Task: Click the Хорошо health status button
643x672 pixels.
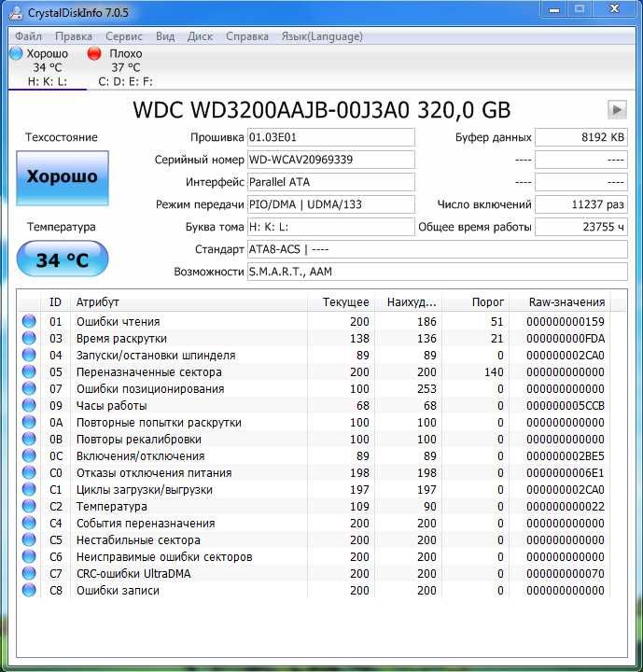Action: [63, 178]
